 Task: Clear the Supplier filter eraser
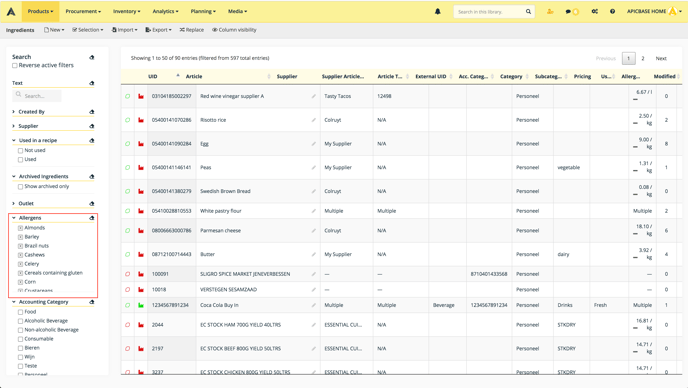coord(92,126)
